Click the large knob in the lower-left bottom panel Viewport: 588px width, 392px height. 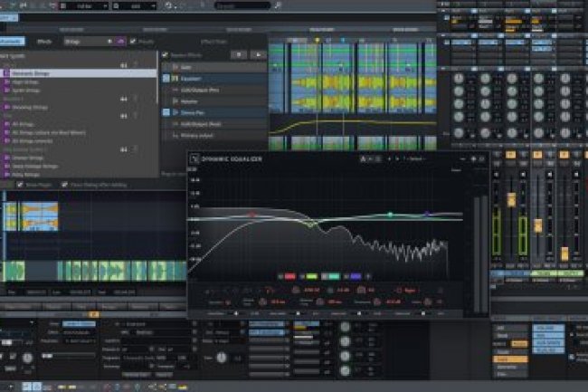[27, 358]
